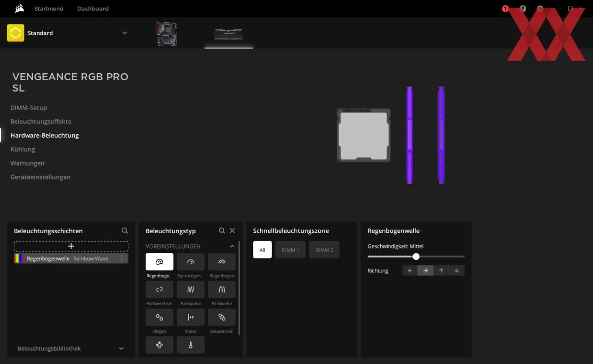Viewport: 593px width, 364px height.
Task: Select the All lighting zone
Action: (262, 250)
